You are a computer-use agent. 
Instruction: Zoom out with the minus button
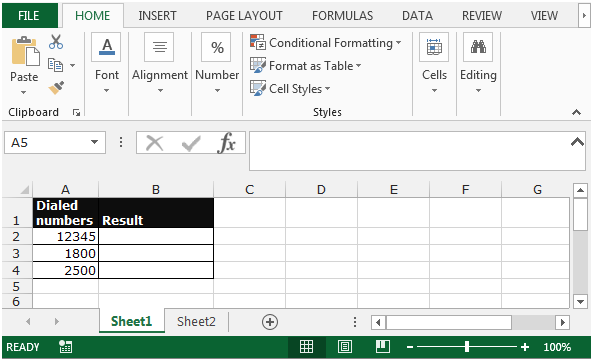point(410,347)
